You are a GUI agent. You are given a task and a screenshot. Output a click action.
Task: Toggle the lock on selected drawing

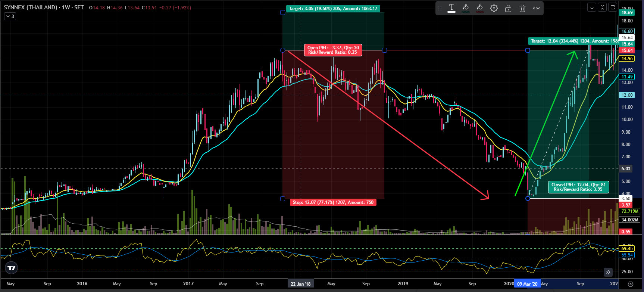[x=508, y=8]
